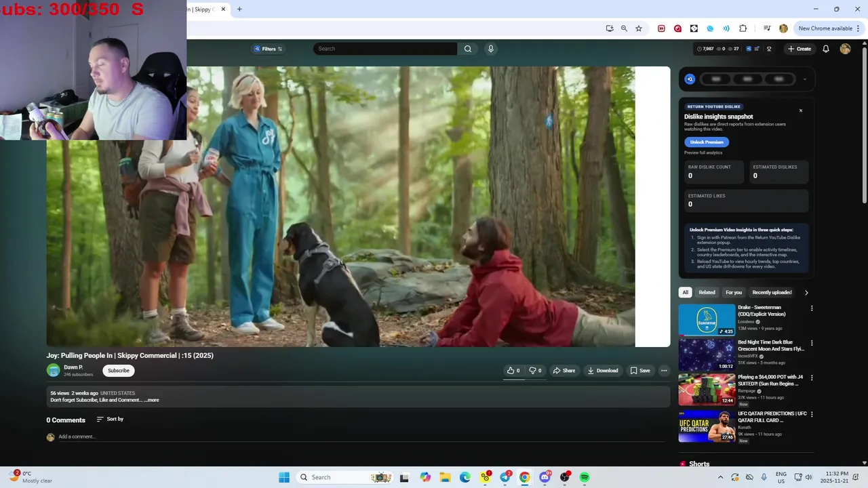Viewport: 868px width, 488px height.
Task: Open Chrome profile avatar
Action: pyautogui.click(x=783, y=28)
